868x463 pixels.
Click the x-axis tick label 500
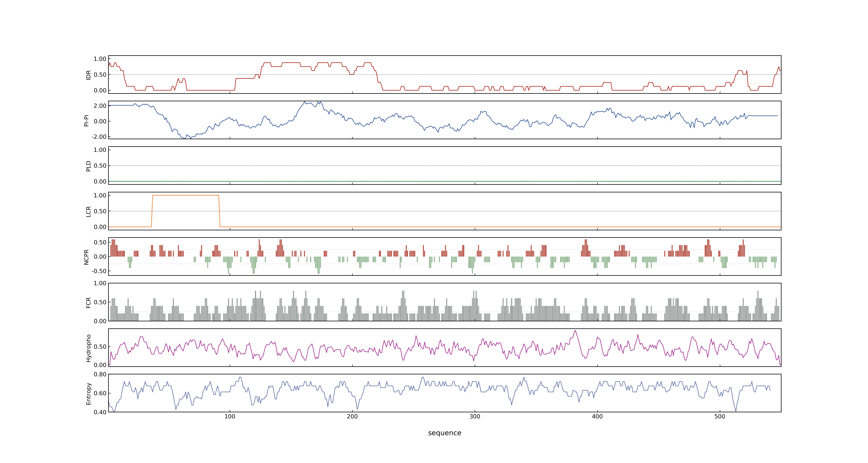pyautogui.click(x=720, y=416)
